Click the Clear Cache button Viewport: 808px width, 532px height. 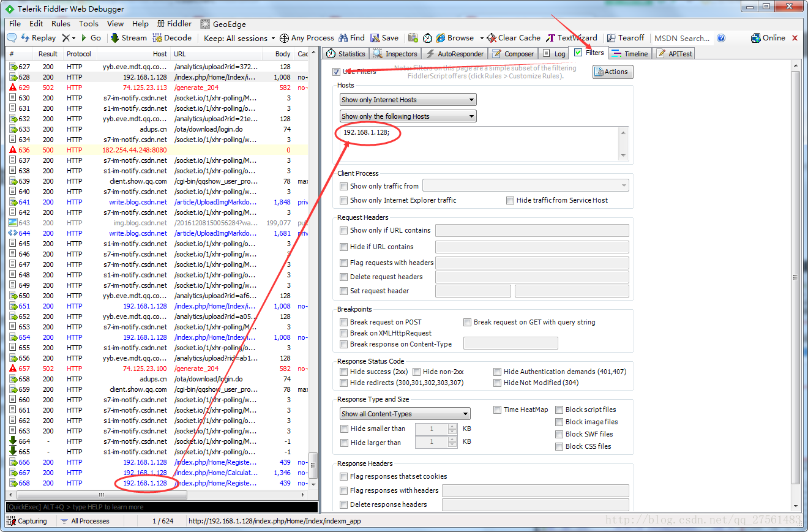point(514,38)
